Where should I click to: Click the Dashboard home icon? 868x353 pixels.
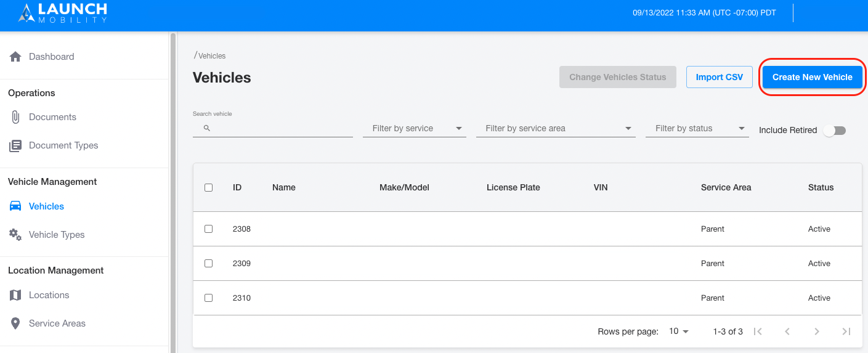[x=15, y=57]
